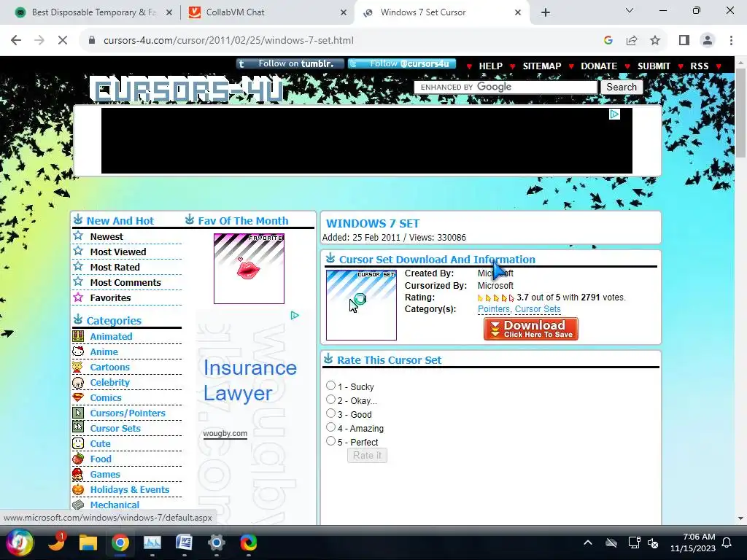Click the Comics Superman icon
This screenshot has height=560, width=747.
point(78,397)
